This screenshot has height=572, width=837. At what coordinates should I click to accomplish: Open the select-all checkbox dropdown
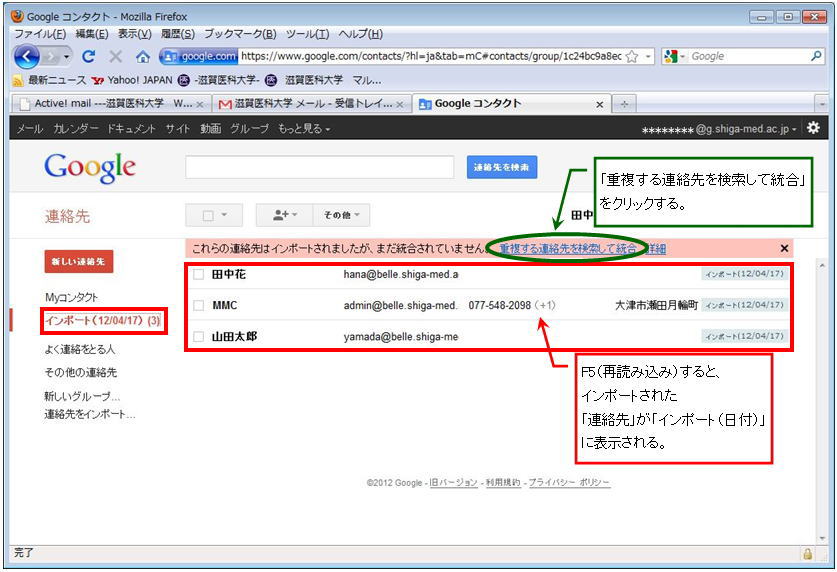pos(214,215)
